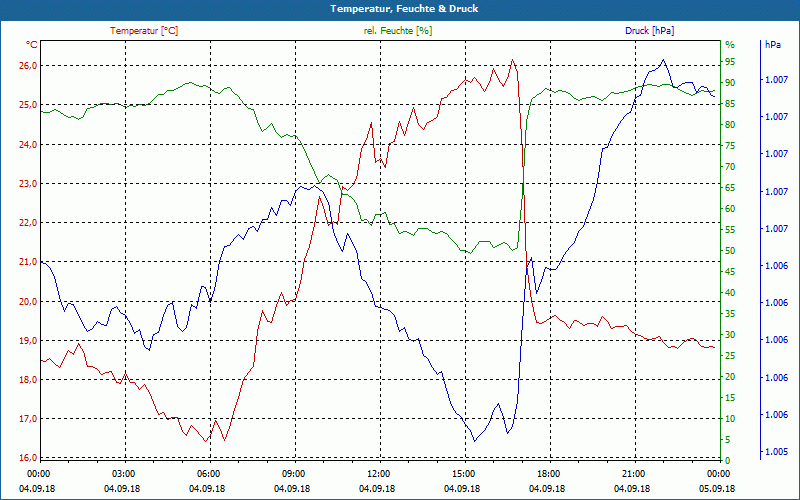Click the green '30' humidity axis value
Screen dimensions: 800x500
pyautogui.click(x=730, y=335)
